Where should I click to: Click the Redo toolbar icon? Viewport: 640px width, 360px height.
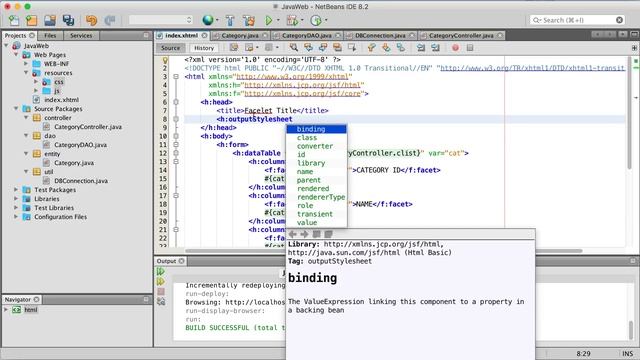[110, 20]
